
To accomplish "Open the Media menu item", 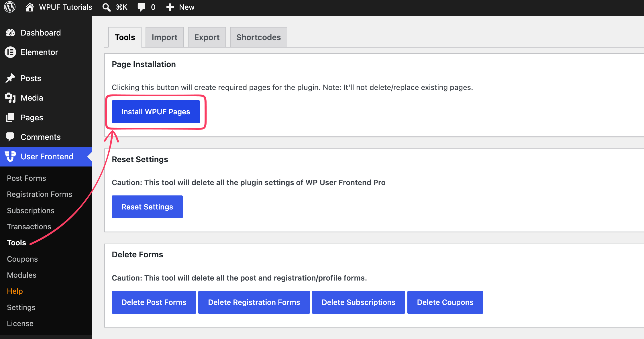I will [x=46, y=98].
